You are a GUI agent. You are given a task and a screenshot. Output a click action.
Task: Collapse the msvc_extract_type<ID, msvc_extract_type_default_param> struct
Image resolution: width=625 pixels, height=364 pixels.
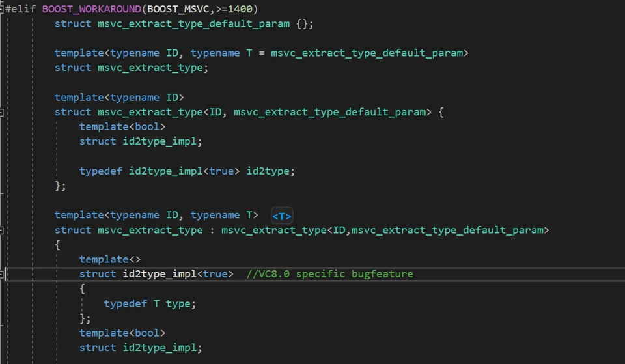pos(1,113)
